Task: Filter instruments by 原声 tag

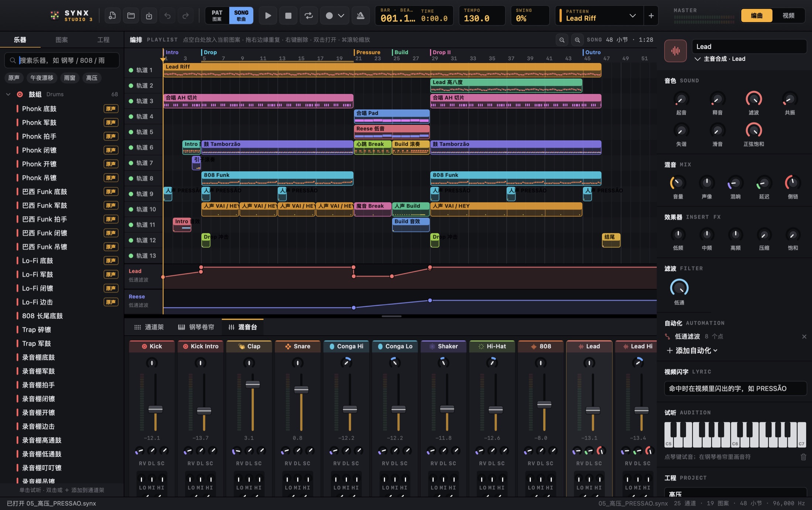Action: click(x=14, y=78)
